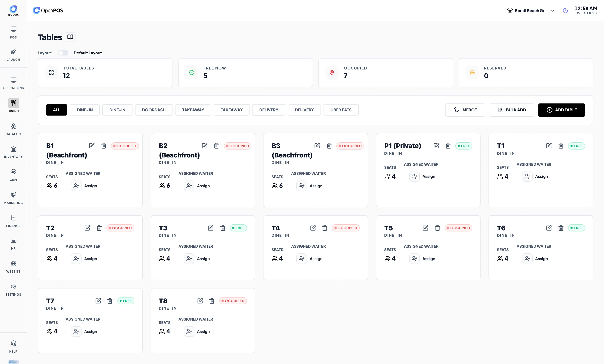Viewport: 604px width, 364px height.
Task: Click the BULK ADD button
Action: click(x=511, y=110)
